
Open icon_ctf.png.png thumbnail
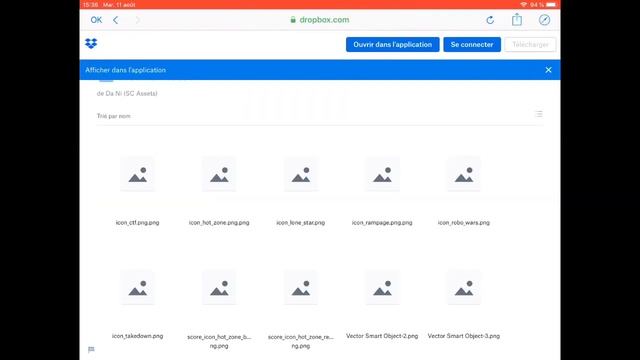[x=138, y=174]
